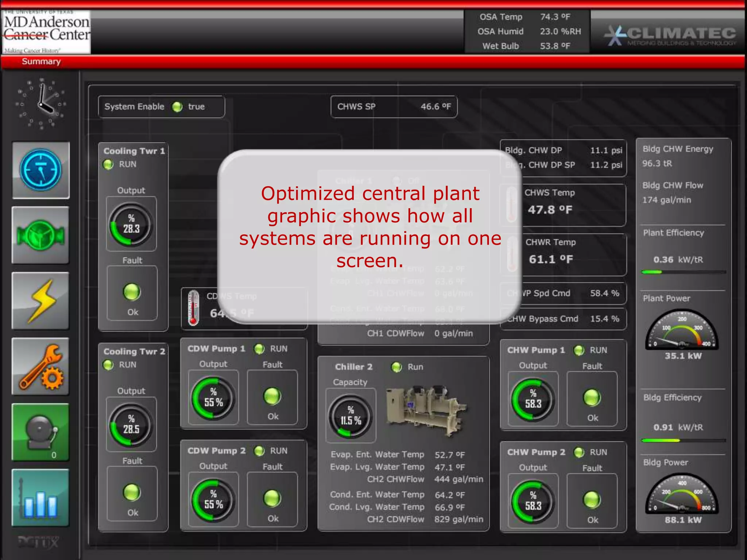Screen dimensions: 747x560
Task: Click Cooling Twr 2 fault Ok indicator
Action: point(132,492)
